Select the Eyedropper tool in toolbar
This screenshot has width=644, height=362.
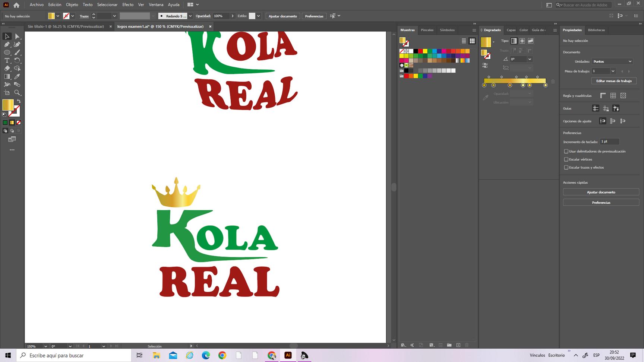(17, 76)
